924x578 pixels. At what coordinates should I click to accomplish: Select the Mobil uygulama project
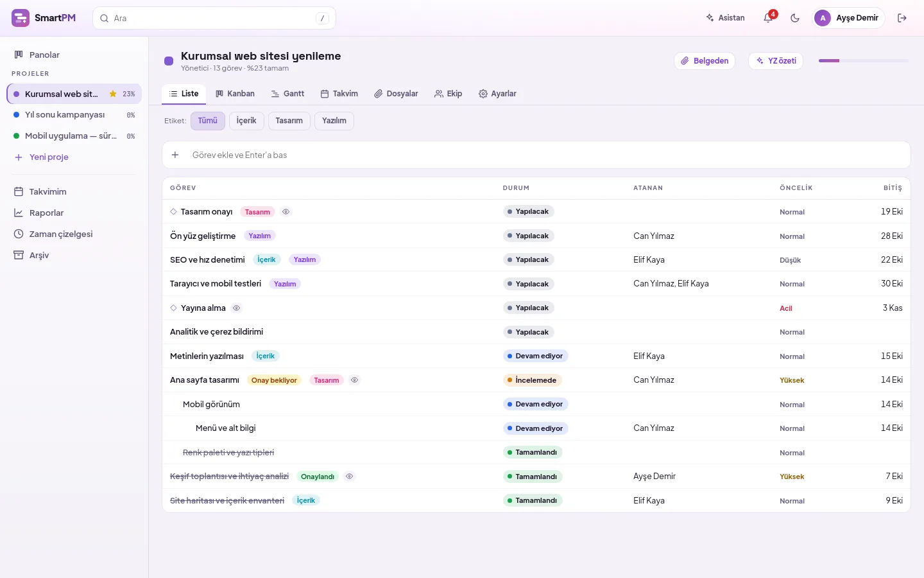(74, 136)
